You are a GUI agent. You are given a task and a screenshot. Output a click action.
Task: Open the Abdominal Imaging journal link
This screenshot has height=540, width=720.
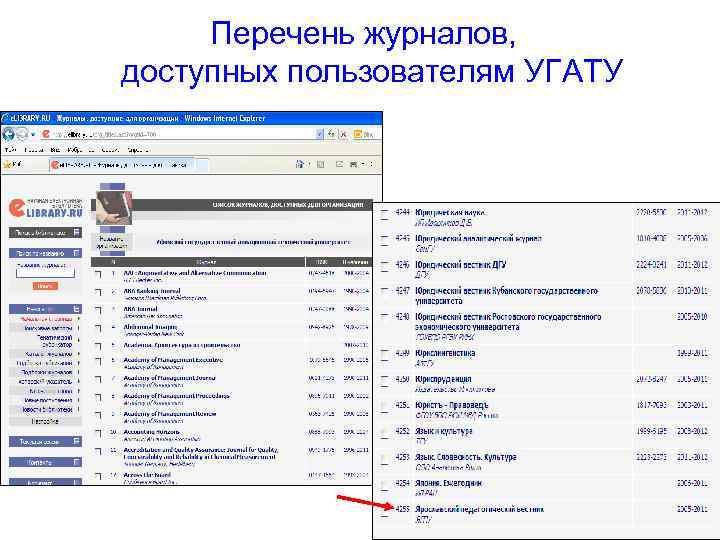(150, 326)
